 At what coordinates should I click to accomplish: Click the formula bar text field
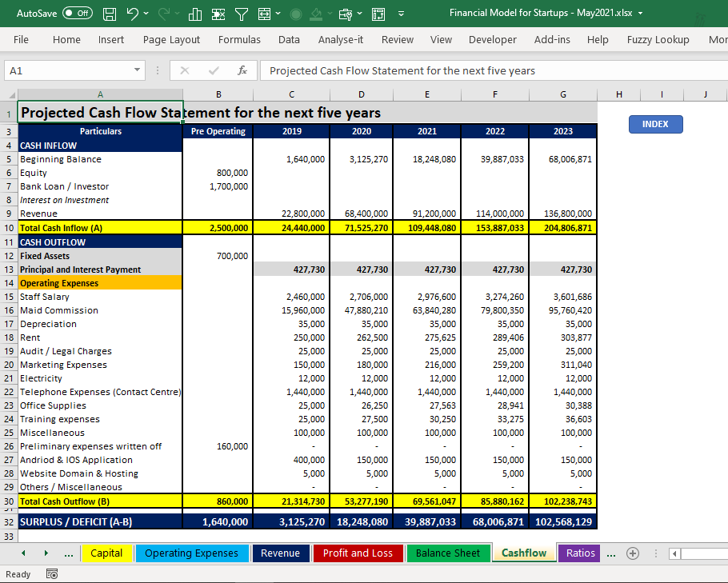tap(494, 70)
